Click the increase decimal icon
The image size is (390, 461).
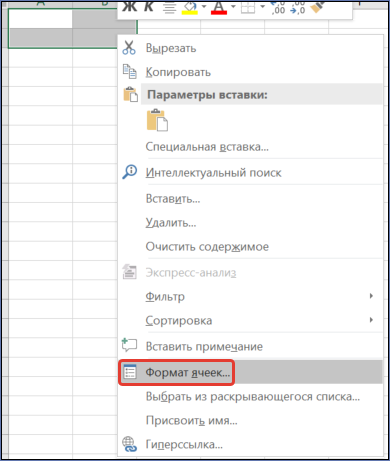(278, 7)
